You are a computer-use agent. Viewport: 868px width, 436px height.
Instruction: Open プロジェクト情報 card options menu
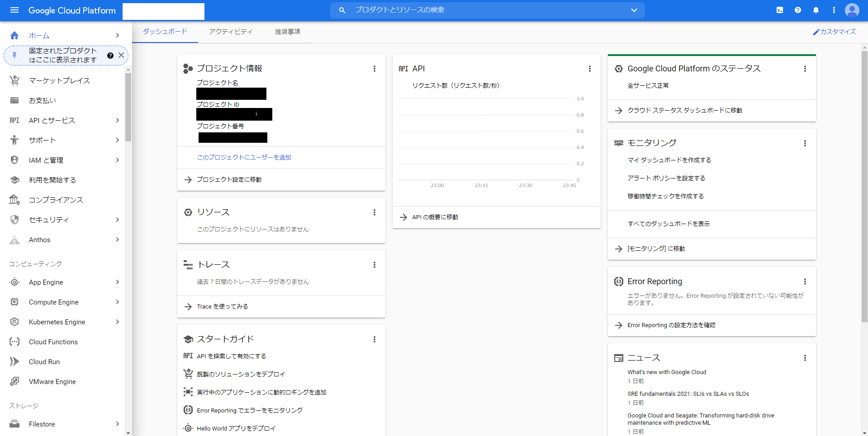coord(375,69)
